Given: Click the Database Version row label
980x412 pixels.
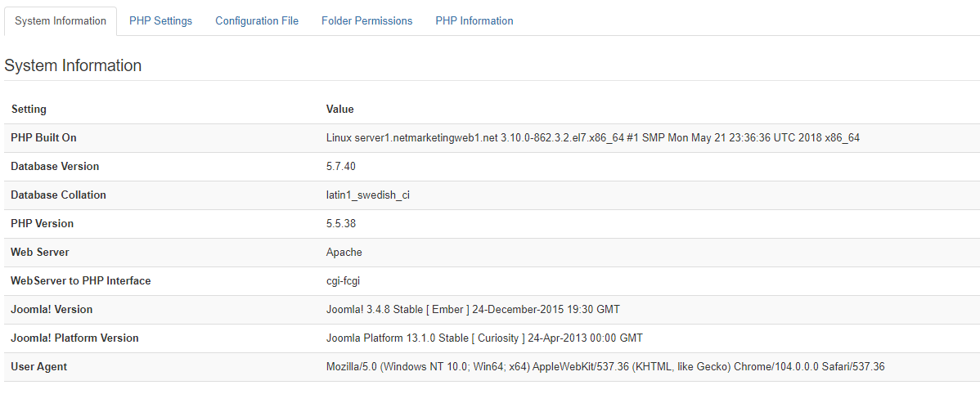Looking at the screenshot, I should pos(55,167).
